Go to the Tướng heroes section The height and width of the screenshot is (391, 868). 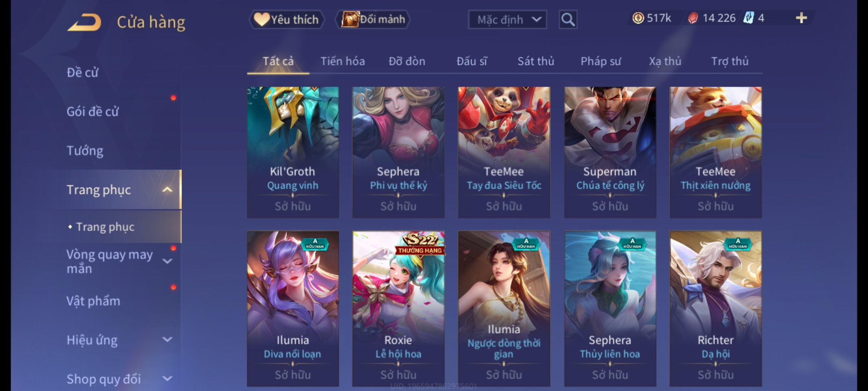coord(85,151)
